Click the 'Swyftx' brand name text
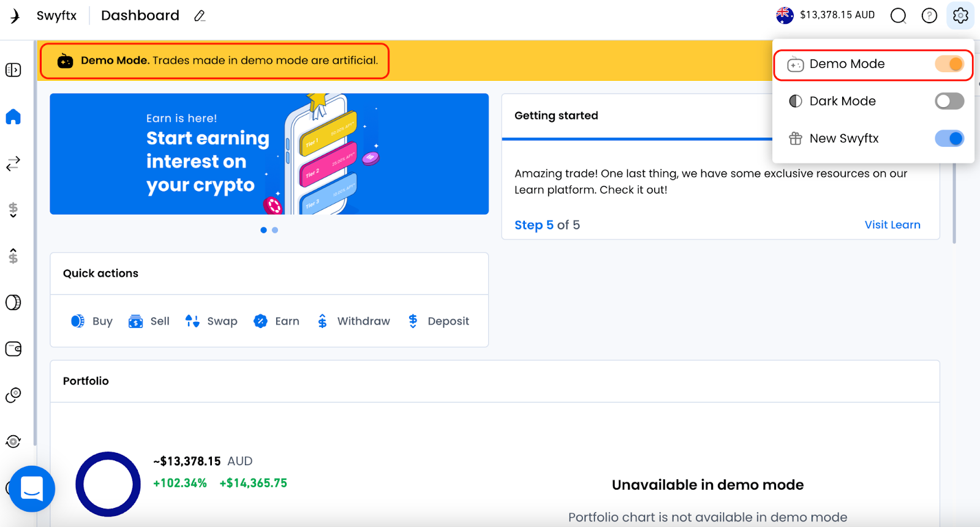This screenshot has width=980, height=527. click(56, 15)
